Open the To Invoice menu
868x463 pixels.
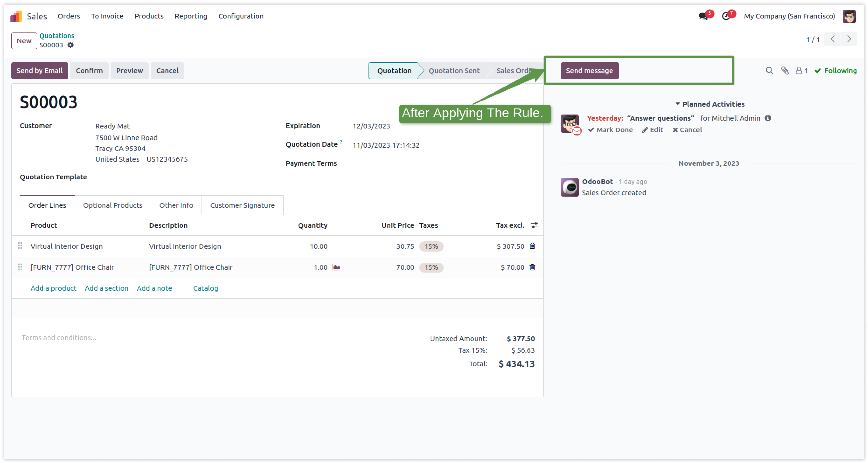coord(107,16)
